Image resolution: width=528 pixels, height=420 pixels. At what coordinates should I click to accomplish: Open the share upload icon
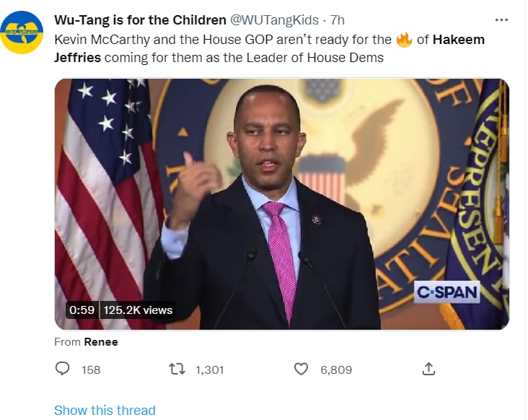pyautogui.click(x=428, y=369)
